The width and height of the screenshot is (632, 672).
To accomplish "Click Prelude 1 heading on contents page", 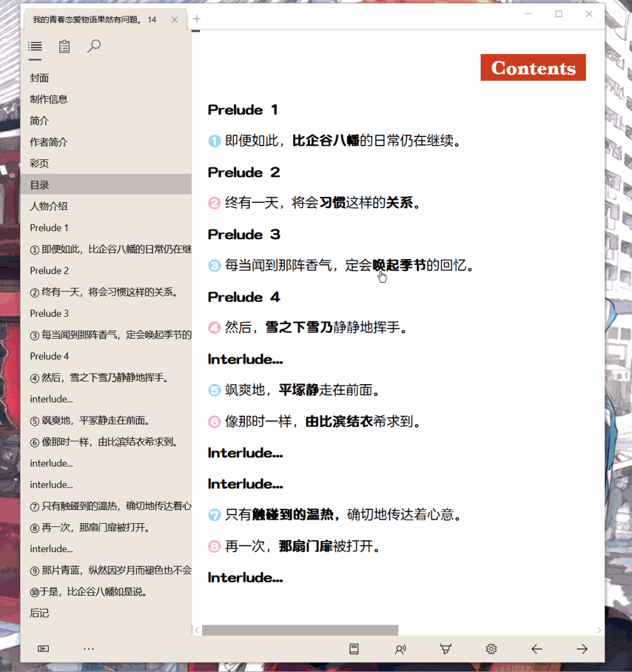I will [243, 110].
